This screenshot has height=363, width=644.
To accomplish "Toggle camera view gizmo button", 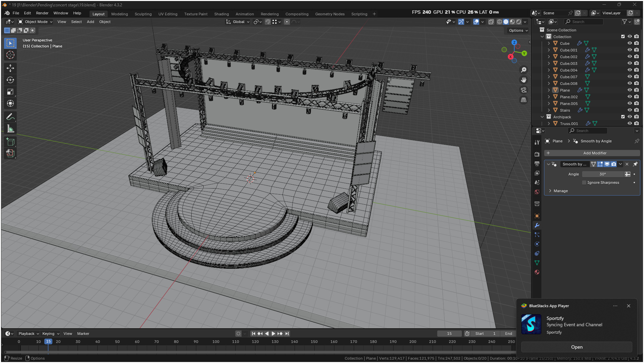I will click(524, 90).
